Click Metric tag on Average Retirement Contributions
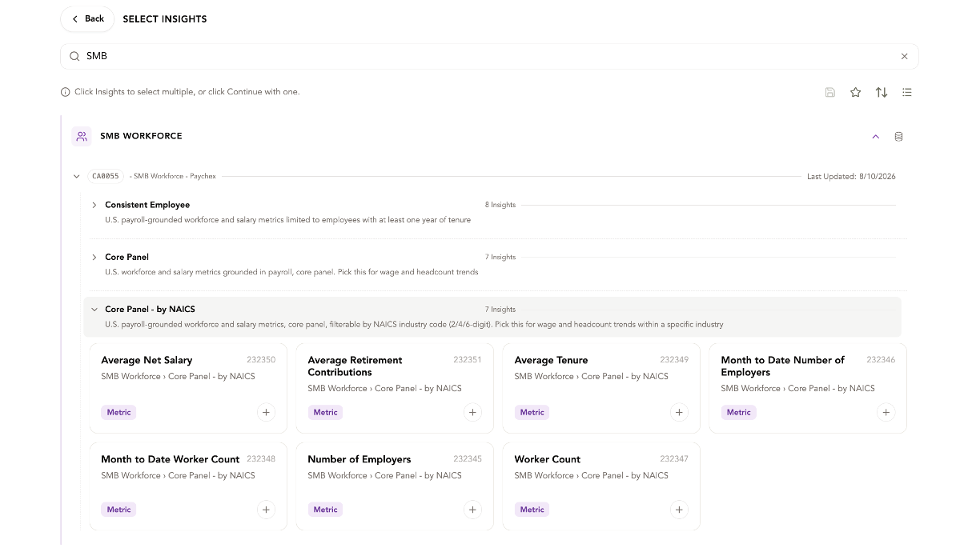 click(x=325, y=412)
